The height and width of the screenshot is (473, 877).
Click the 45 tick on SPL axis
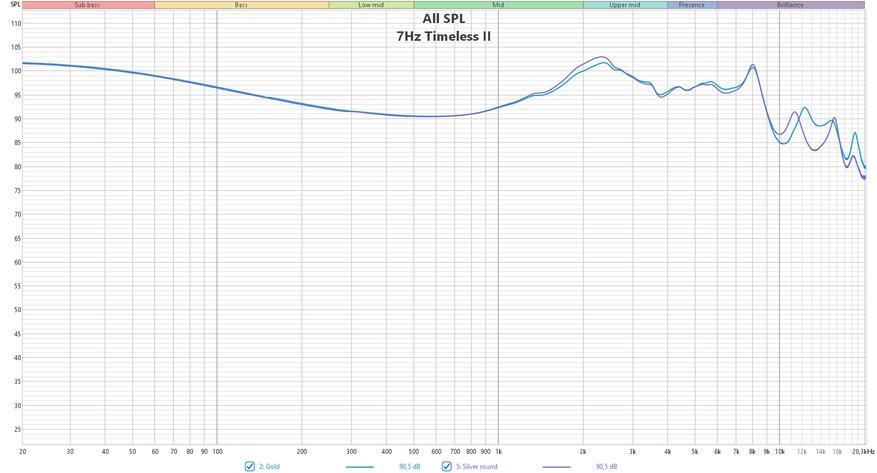17,334
